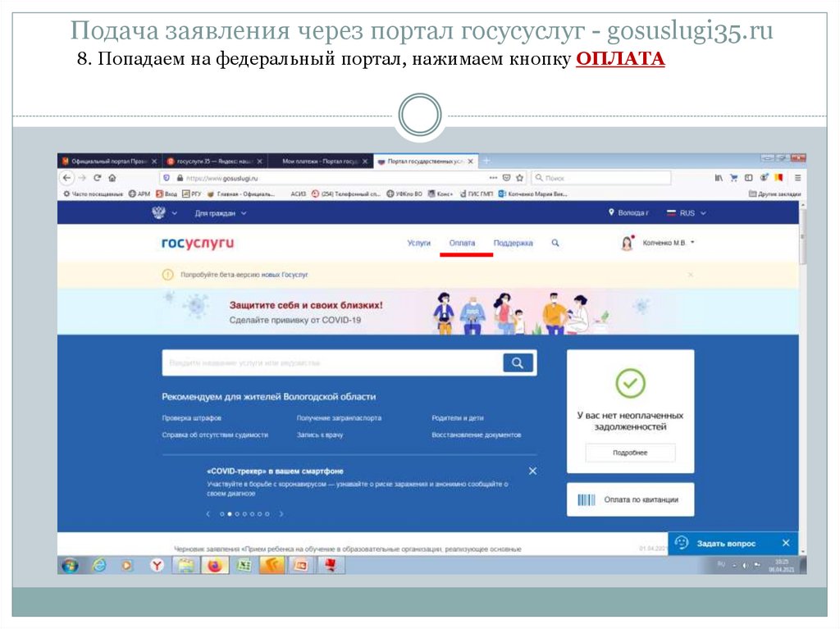
Task: Go to the browser home page icon
Action: pos(112,178)
